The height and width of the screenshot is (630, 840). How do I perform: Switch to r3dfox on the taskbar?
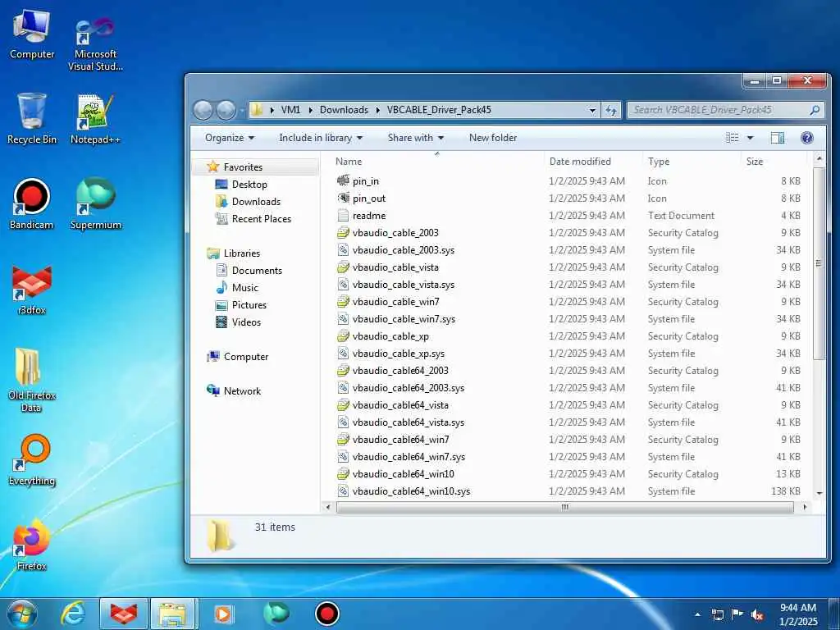(x=124, y=614)
